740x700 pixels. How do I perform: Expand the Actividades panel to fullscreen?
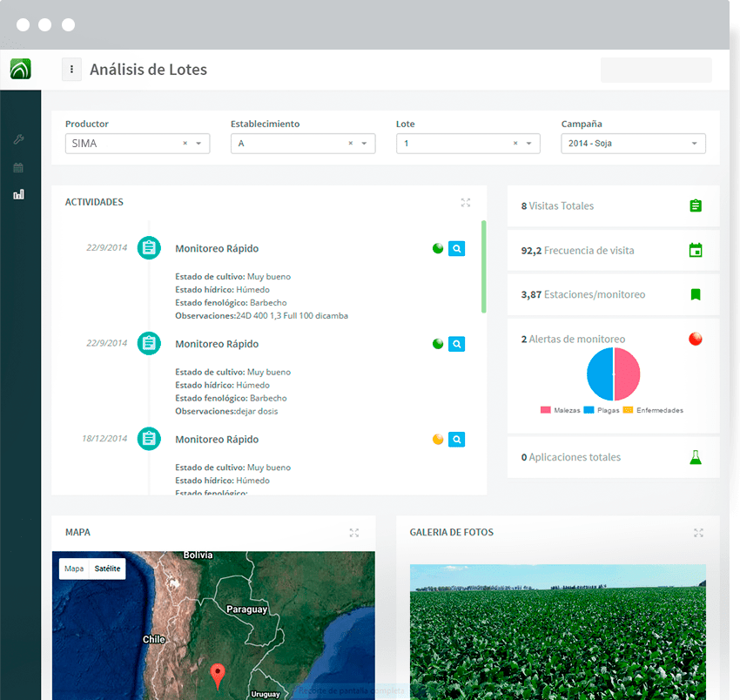click(466, 203)
